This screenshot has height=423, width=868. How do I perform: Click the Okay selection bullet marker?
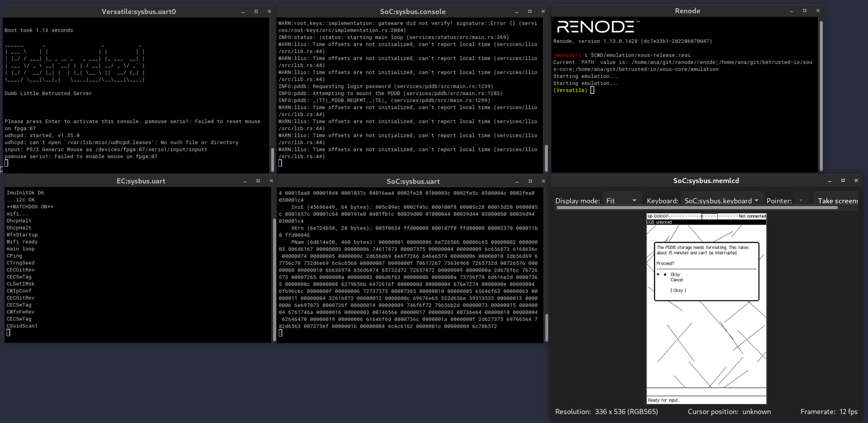[665, 274]
